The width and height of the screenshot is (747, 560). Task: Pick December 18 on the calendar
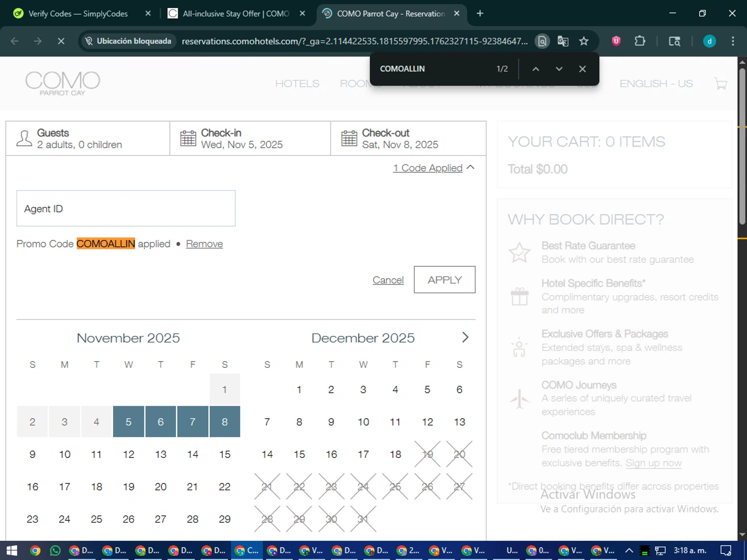point(395,454)
